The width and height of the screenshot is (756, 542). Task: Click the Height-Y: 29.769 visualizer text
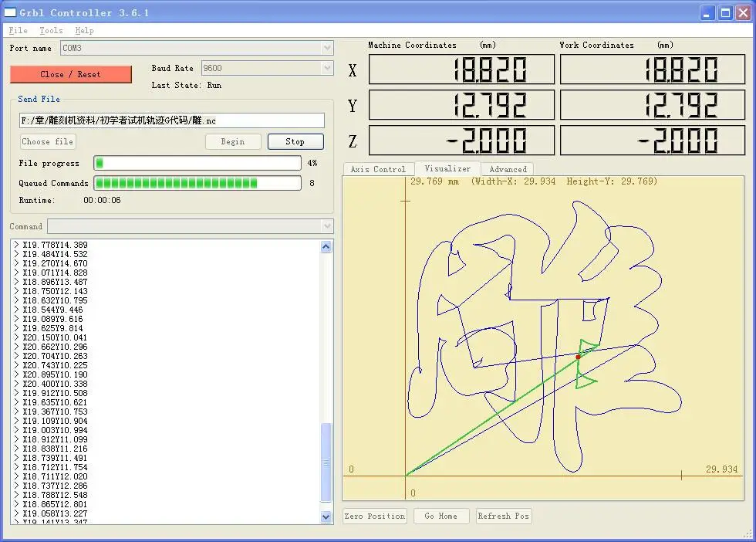click(x=611, y=181)
